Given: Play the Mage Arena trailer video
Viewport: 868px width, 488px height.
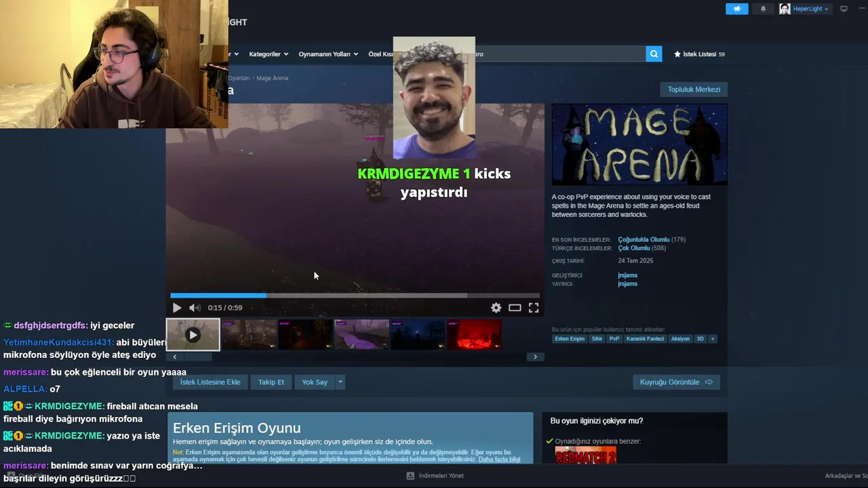Looking at the screenshot, I should tap(177, 308).
